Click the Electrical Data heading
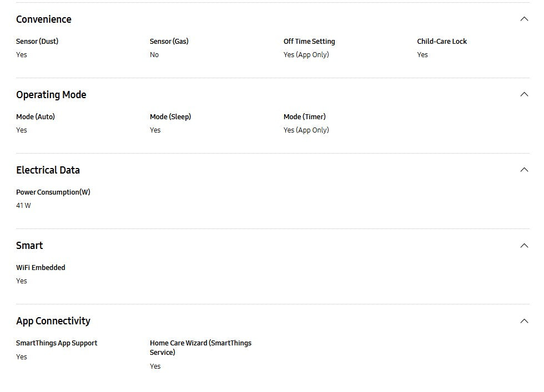 pos(48,170)
